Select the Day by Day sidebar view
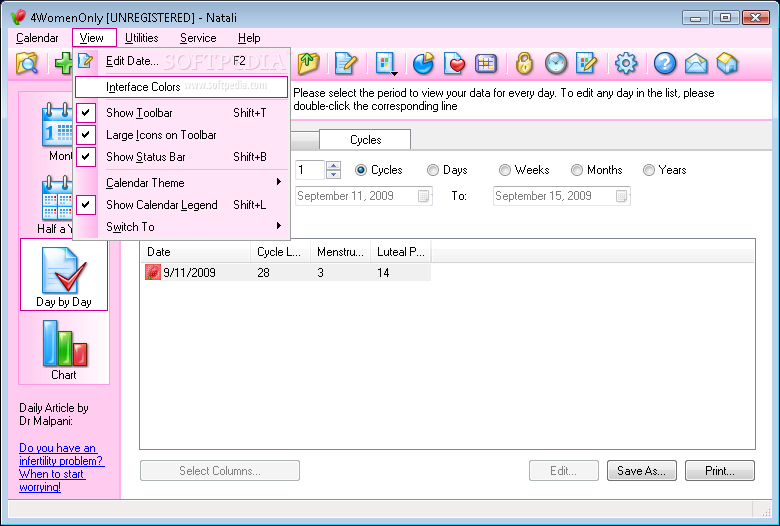The image size is (780, 526). tap(64, 274)
